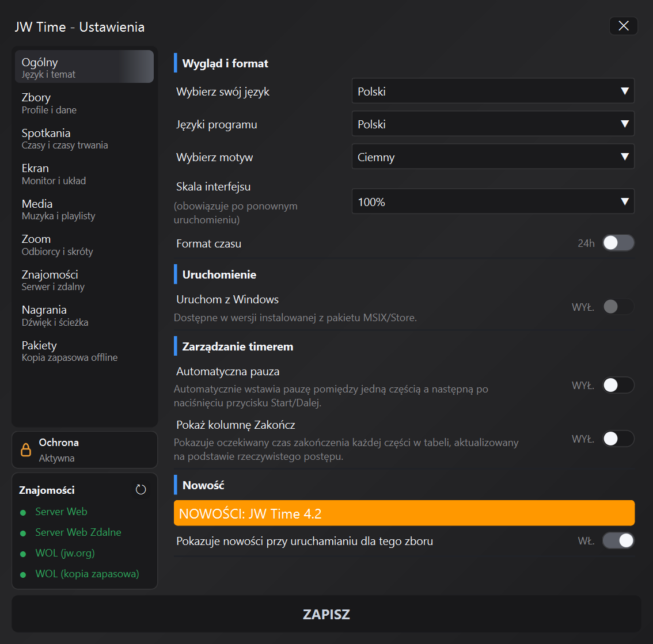653x644 pixels.
Task: Click the Server Web link
Action: click(61, 512)
